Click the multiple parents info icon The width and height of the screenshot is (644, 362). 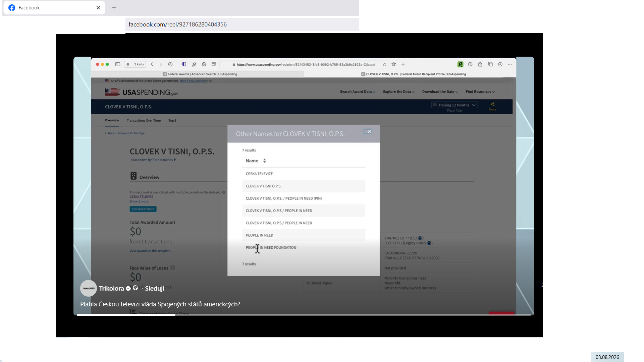click(224, 192)
